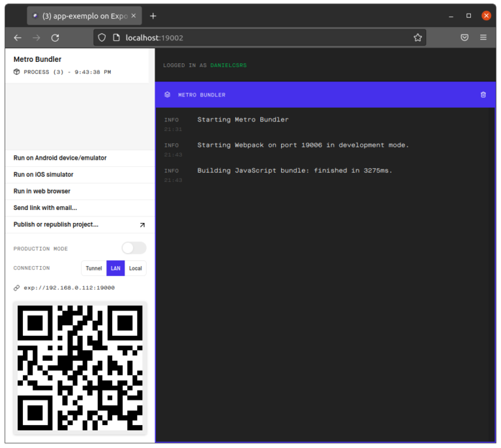501x448 pixels.
Task: Click the Metro Bundler layers icon
Action: (x=168, y=95)
